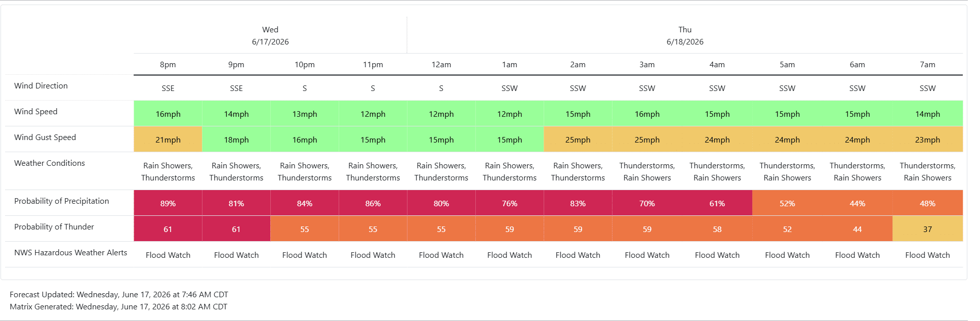This screenshot has height=321, width=980.
Task: Click the 8pm column header
Action: tap(168, 65)
